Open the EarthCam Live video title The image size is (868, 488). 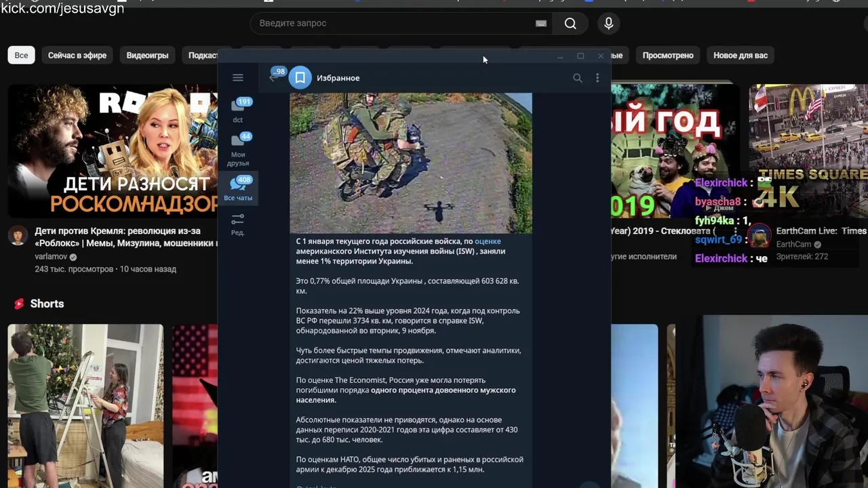coord(821,231)
